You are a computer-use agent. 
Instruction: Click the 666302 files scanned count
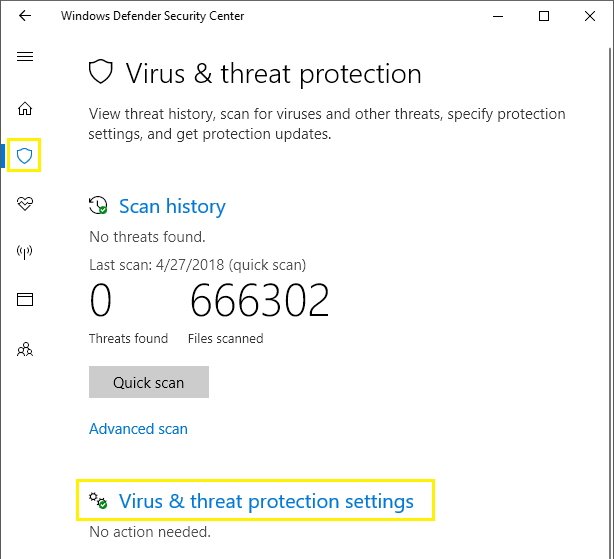coord(260,301)
